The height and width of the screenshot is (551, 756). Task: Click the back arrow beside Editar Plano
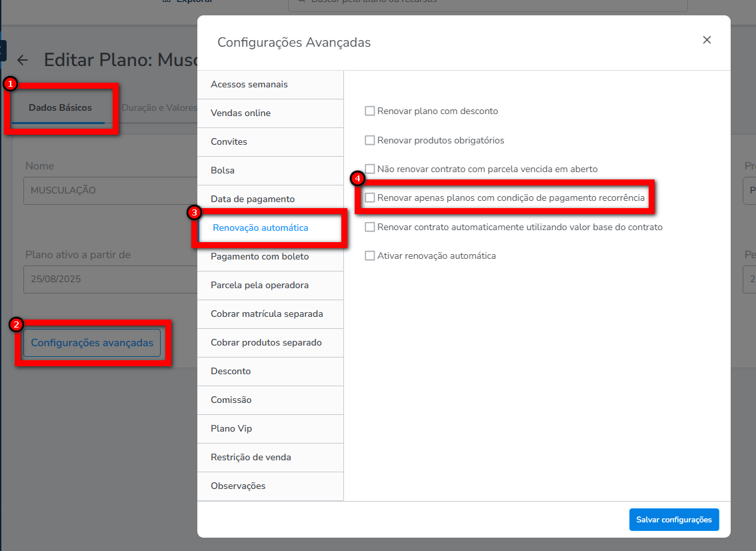(x=23, y=60)
